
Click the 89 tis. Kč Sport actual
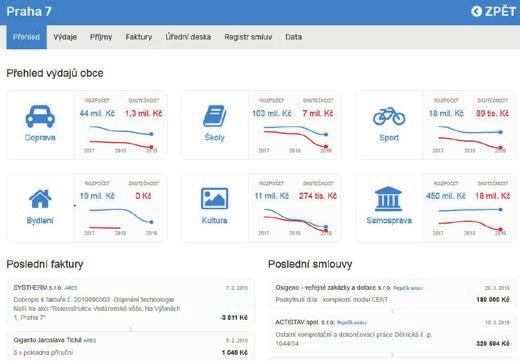(x=492, y=113)
